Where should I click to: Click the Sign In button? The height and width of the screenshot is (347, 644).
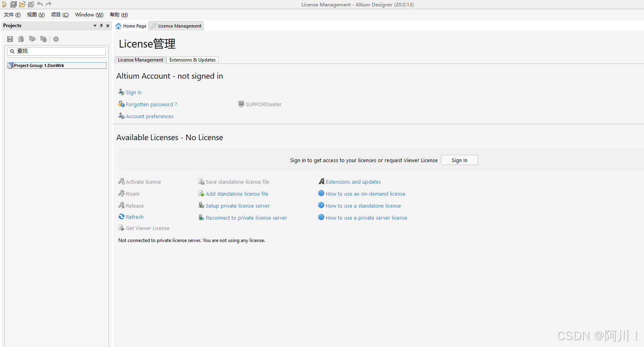coord(459,160)
